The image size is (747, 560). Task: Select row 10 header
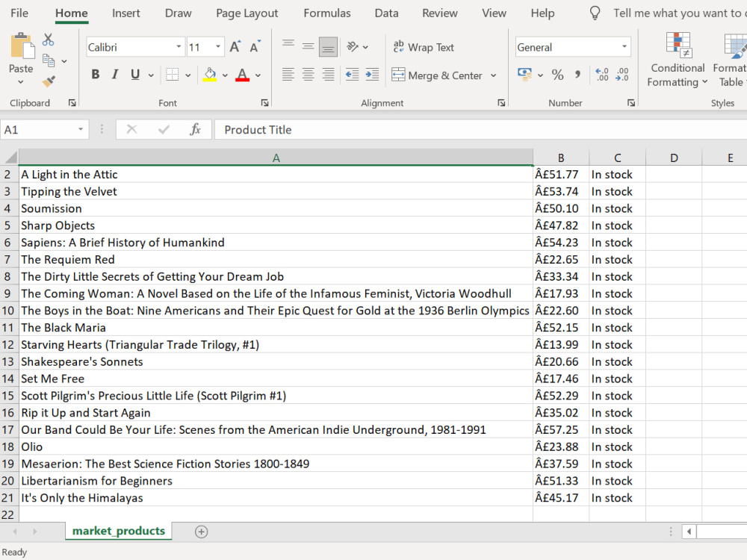click(8, 311)
